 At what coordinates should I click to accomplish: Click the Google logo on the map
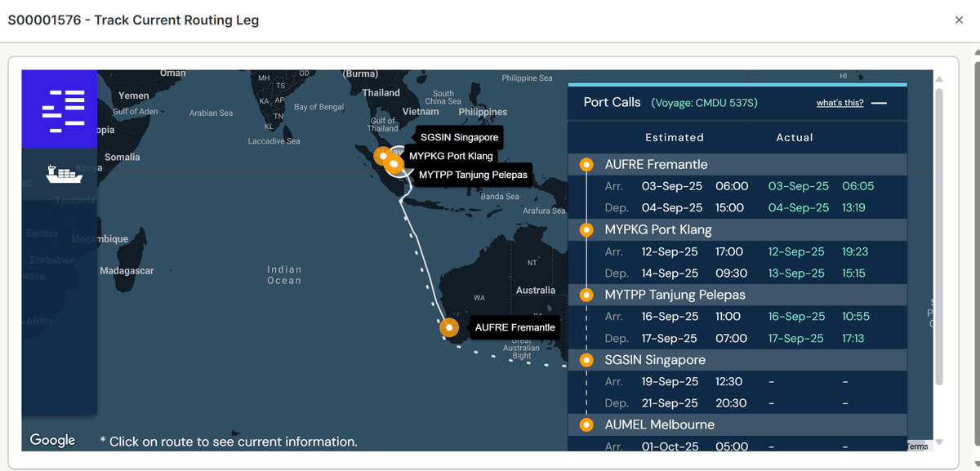point(53,440)
